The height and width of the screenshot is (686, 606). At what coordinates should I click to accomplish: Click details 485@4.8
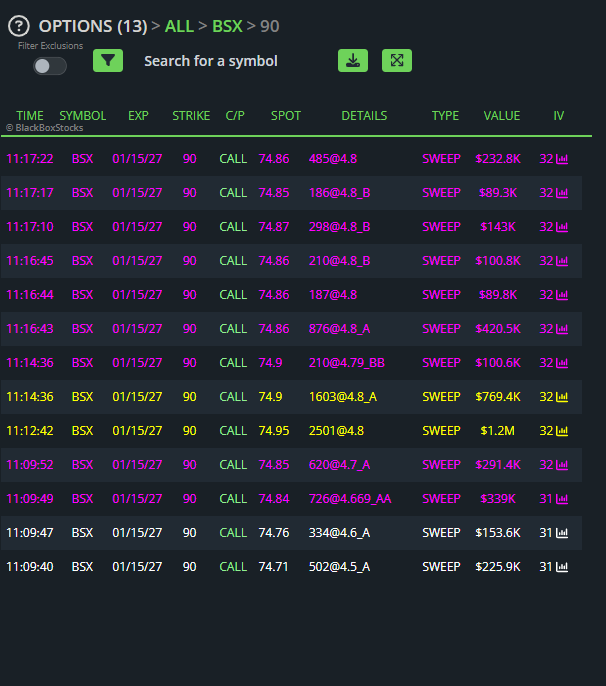tap(333, 159)
